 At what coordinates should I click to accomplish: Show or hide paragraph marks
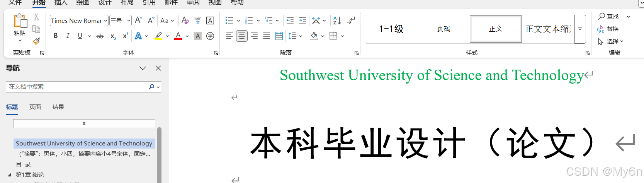[351, 20]
